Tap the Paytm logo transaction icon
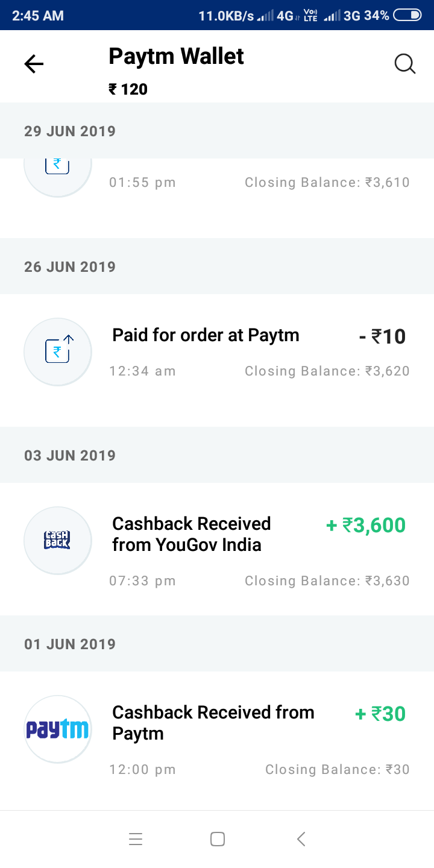Viewport: 434px width, 868px height. pyautogui.click(x=58, y=729)
